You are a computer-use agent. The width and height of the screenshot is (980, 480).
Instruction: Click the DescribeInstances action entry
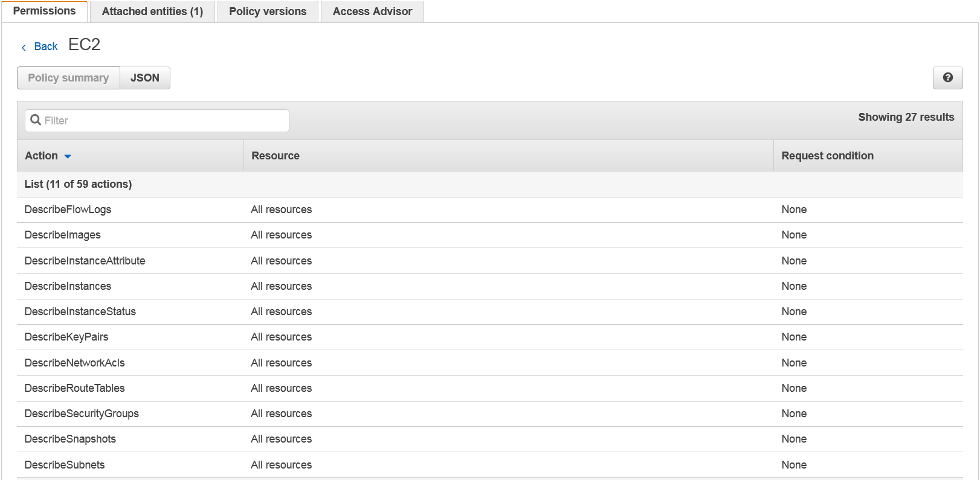click(x=68, y=286)
